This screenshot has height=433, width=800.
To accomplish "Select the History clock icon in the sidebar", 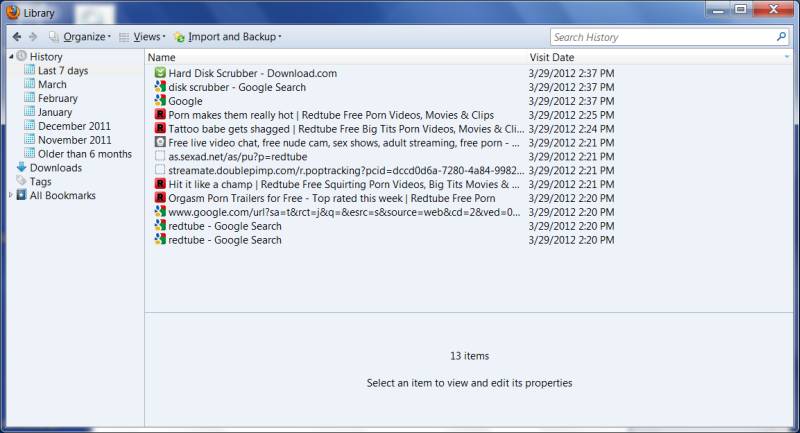I will pyautogui.click(x=21, y=56).
